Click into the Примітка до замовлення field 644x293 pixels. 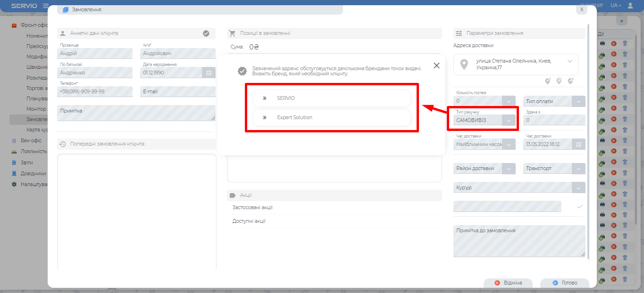[519, 241]
